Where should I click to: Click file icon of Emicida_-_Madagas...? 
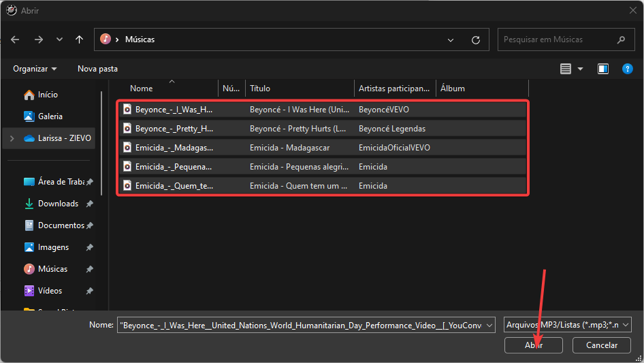tap(127, 148)
